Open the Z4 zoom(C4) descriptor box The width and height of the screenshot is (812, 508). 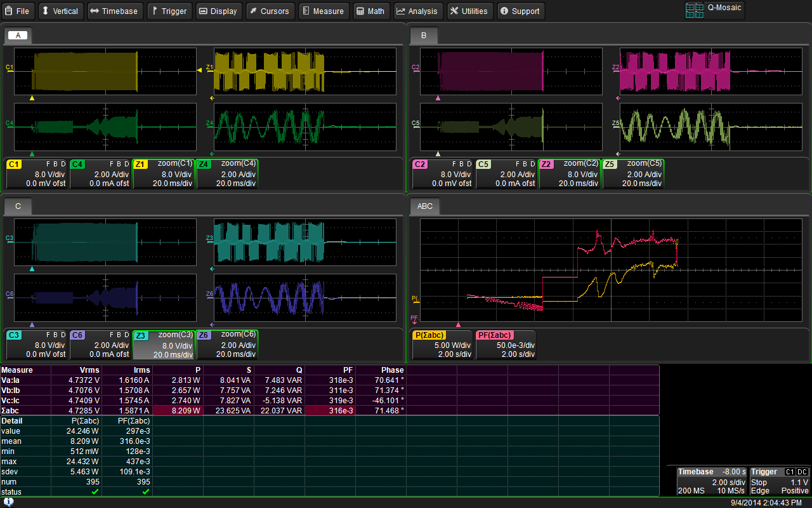(226, 173)
